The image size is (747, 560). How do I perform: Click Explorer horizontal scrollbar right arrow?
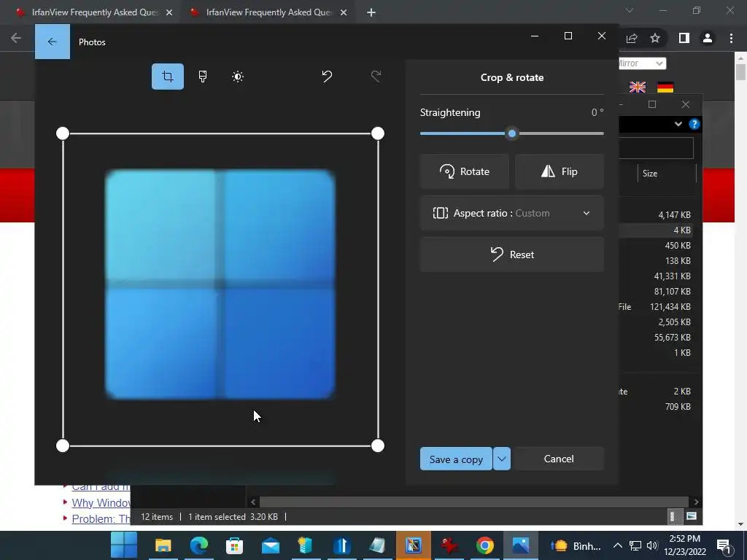tap(697, 502)
